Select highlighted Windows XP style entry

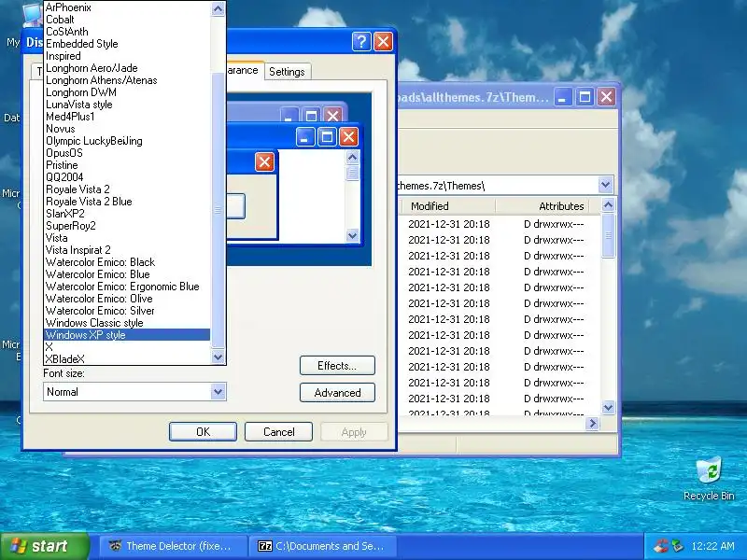point(127,335)
